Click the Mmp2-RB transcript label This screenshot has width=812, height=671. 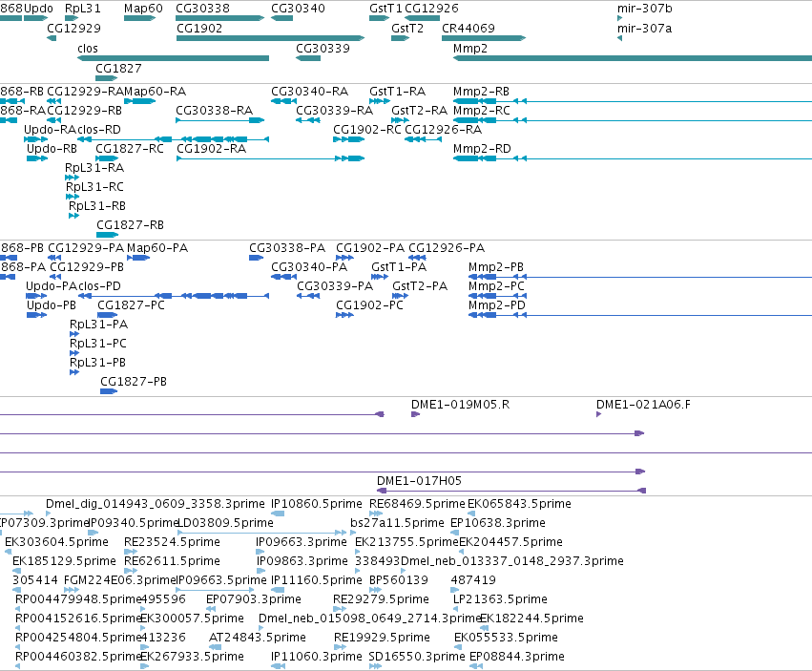coord(481,92)
